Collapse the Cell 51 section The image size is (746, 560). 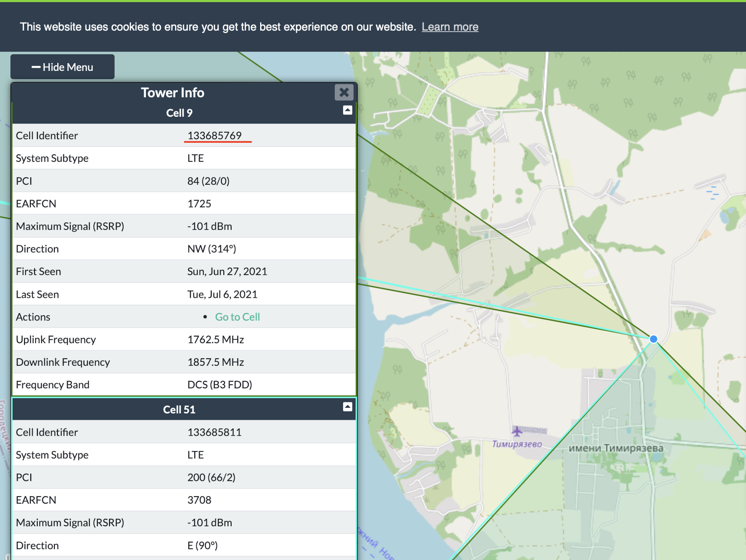click(347, 407)
